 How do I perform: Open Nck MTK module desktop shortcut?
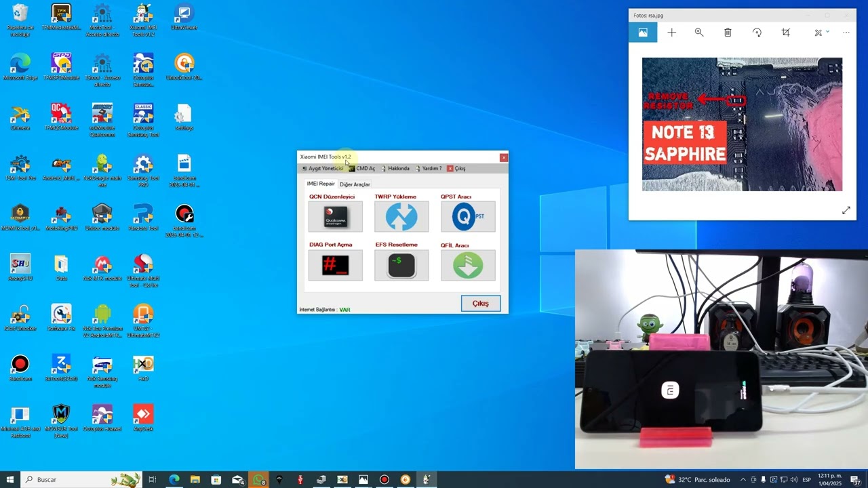(102, 268)
